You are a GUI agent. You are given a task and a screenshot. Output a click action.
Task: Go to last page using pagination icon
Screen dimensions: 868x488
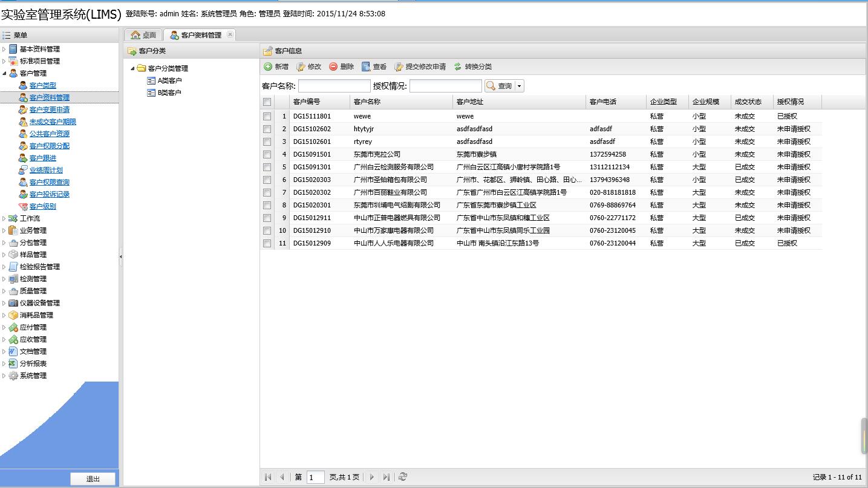click(387, 477)
